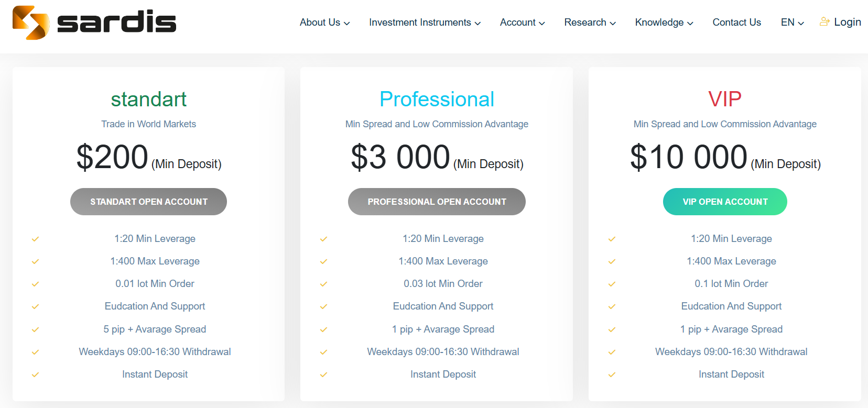Click checkmark beside VIP 0.1 lot Min Order
Screen dimensions: 868x408
tap(612, 284)
